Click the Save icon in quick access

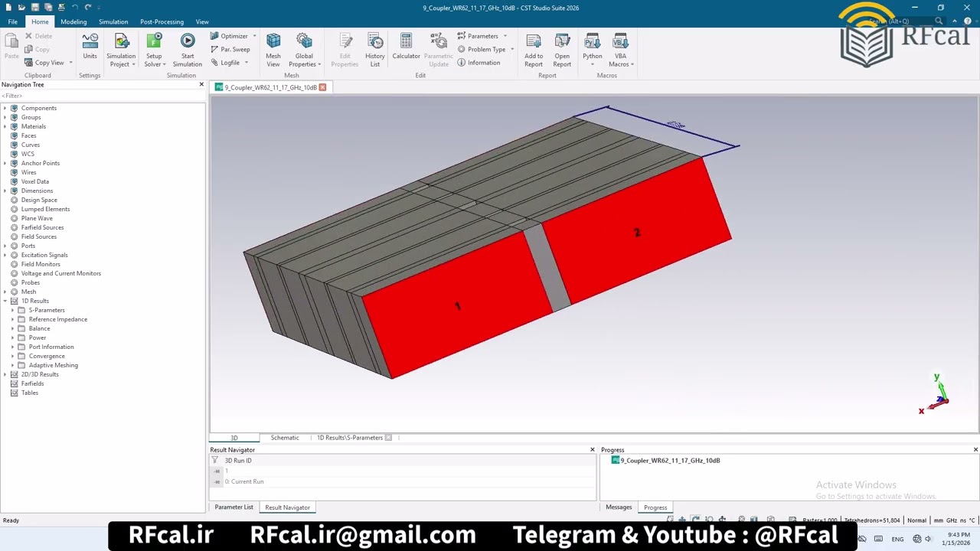tap(34, 7)
